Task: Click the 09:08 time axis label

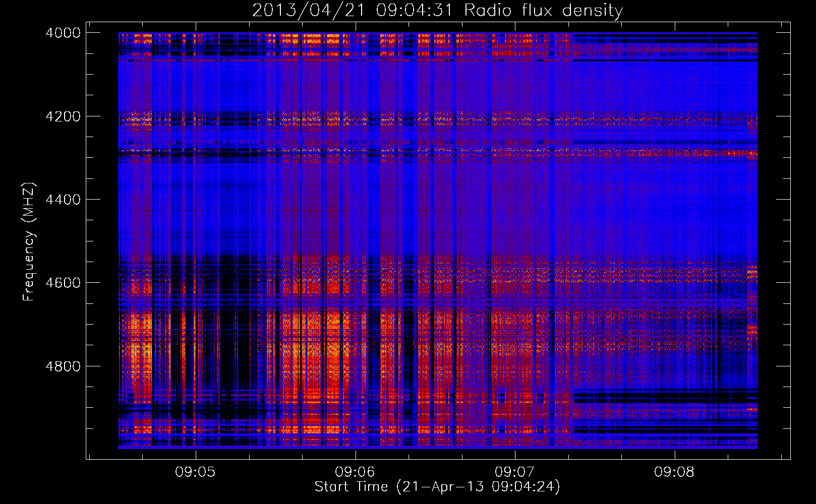Action: coord(674,472)
